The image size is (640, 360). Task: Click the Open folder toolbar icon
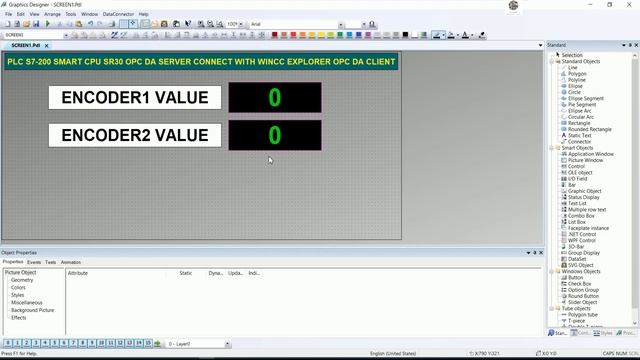pyautogui.click(x=27, y=24)
